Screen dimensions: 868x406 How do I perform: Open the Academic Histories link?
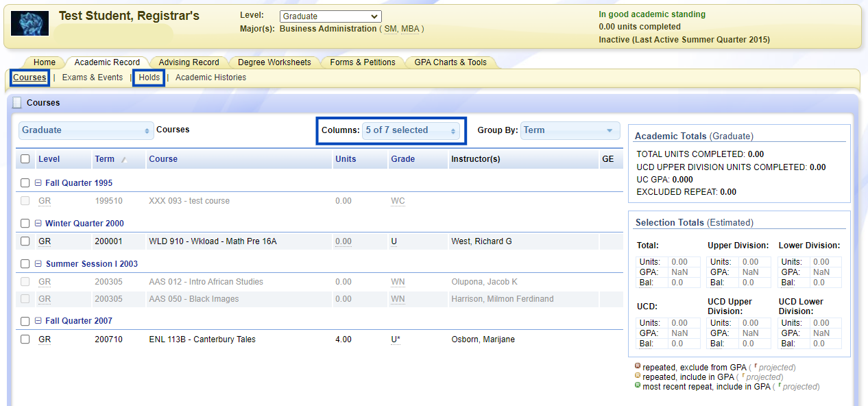point(210,77)
